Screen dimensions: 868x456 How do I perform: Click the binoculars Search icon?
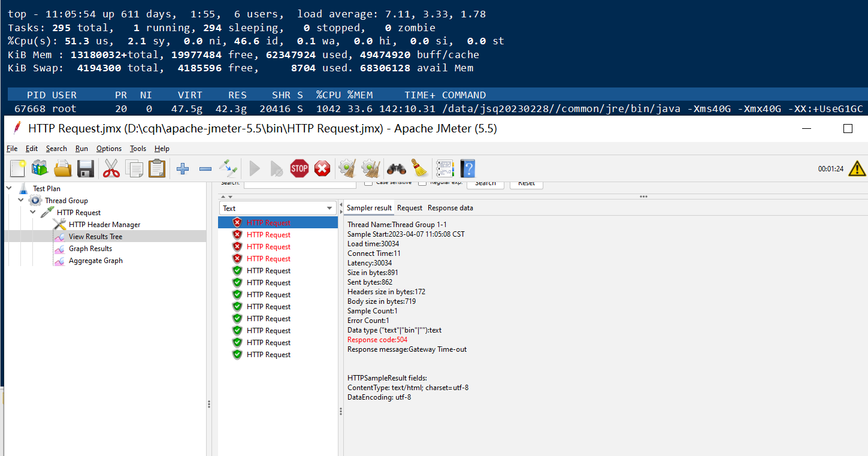click(x=397, y=168)
